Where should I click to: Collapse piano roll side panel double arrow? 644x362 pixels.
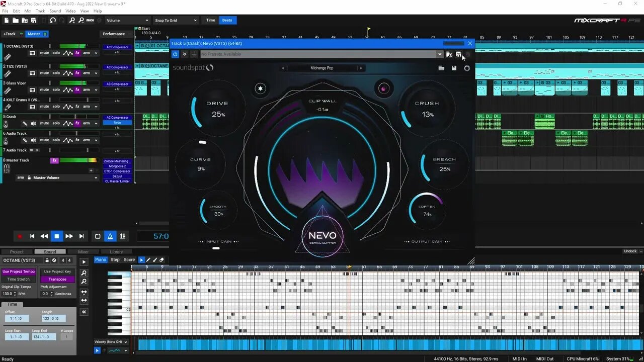point(84,312)
